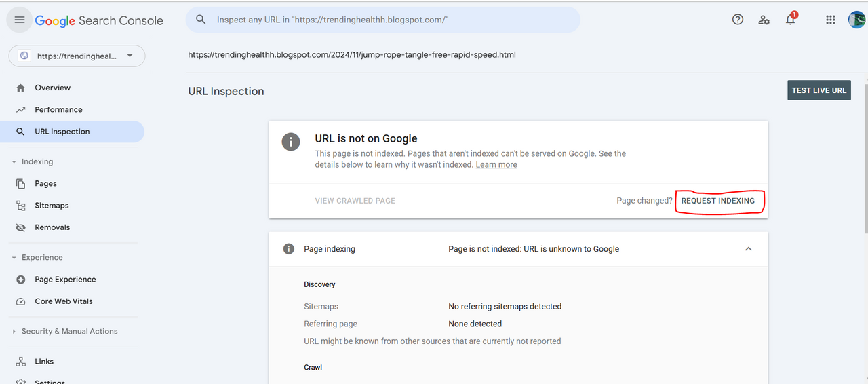Click the property globe icon in selector
This screenshot has width=868, height=384.
tap(24, 56)
